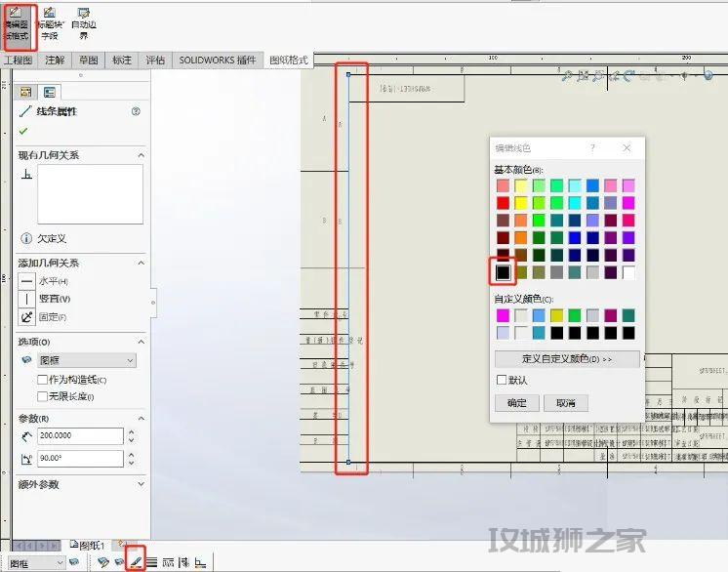Open the help icon beside 线条属性
This screenshot has height=572, width=728.
[136, 111]
